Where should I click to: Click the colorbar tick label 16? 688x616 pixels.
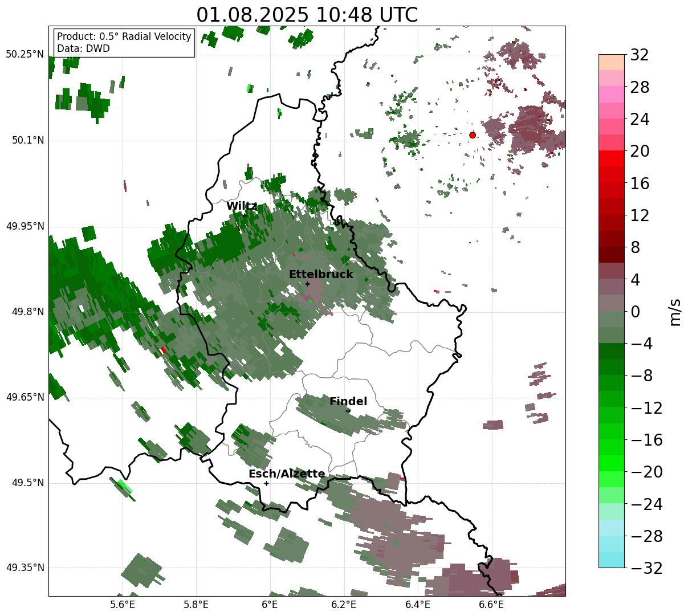tap(639, 183)
